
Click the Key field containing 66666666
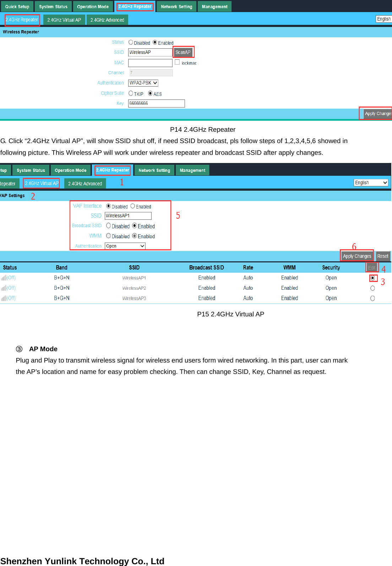click(x=157, y=103)
